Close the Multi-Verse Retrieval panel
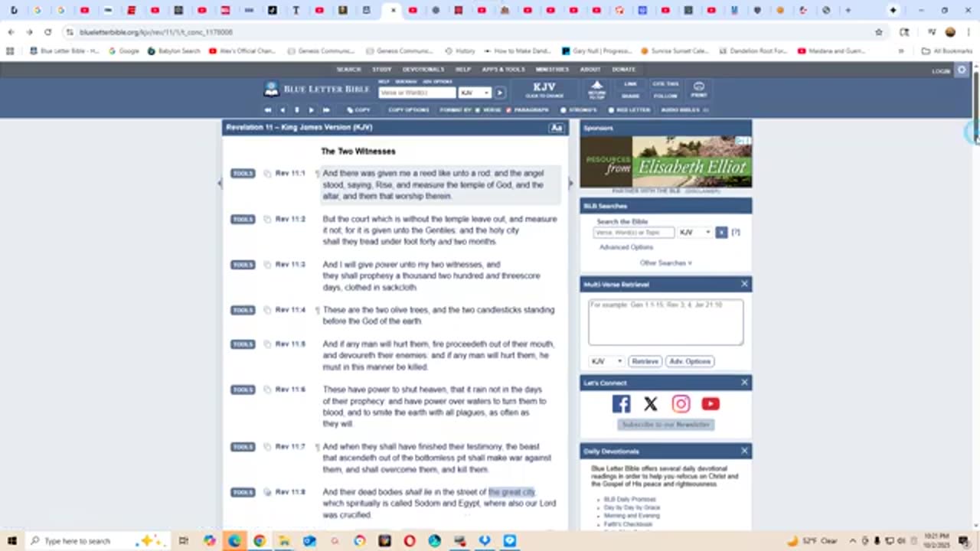This screenshot has height=551, width=980. coord(744,284)
